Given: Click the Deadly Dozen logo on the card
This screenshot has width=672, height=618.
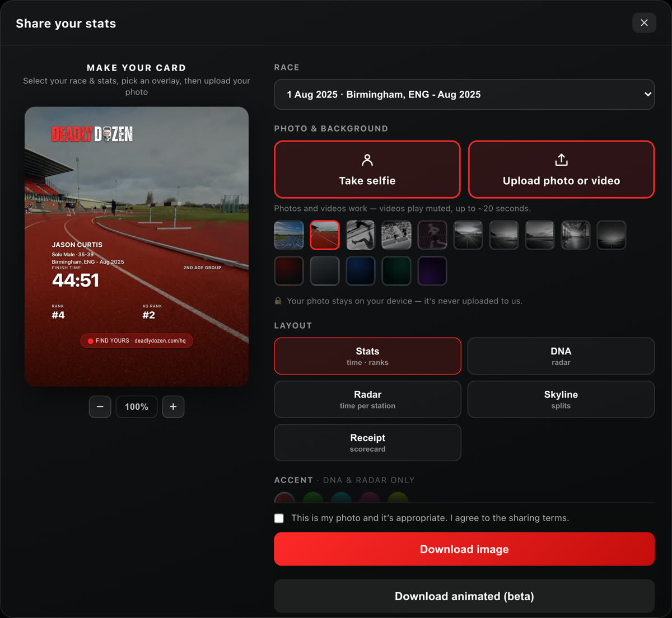Looking at the screenshot, I should click(x=92, y=134).
